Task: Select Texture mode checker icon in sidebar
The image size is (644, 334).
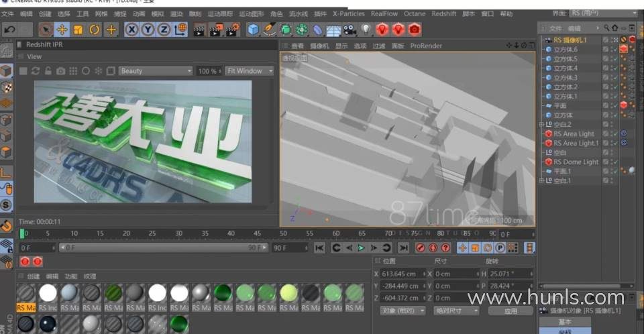Action: coord(6,87)
